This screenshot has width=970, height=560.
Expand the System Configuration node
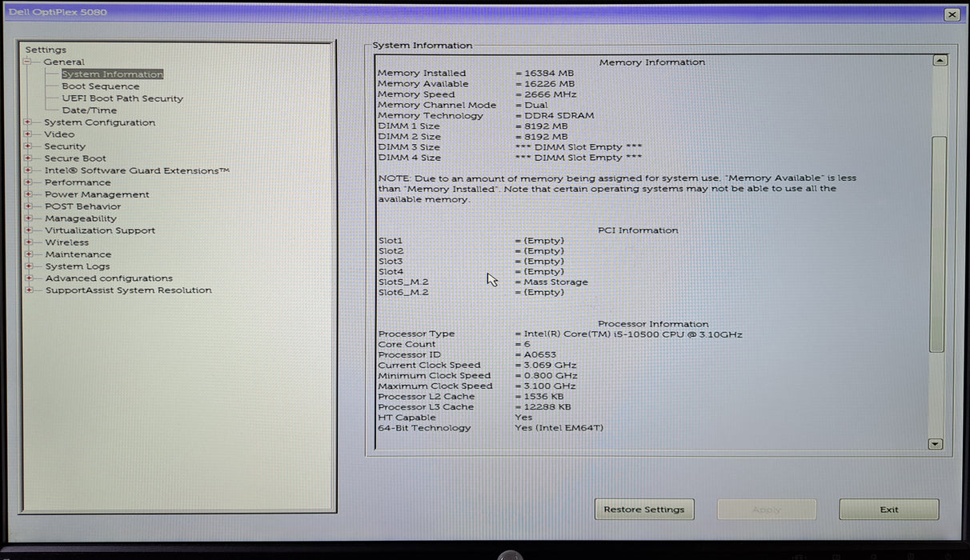(28, 122)
